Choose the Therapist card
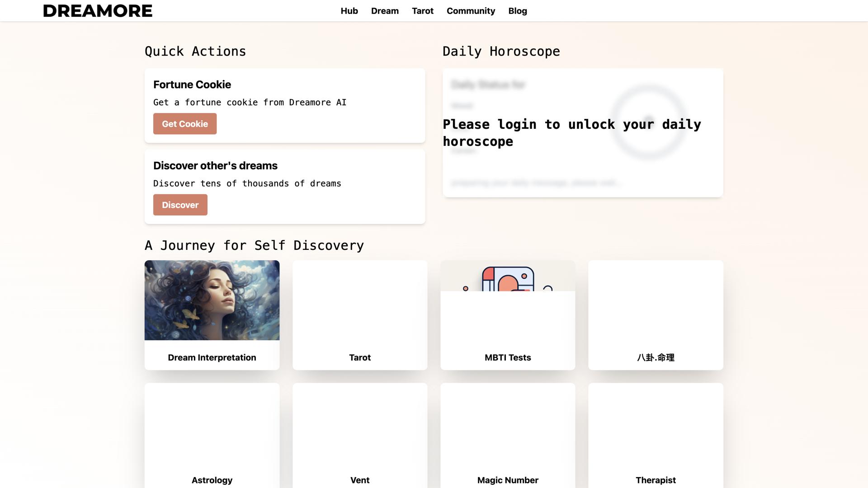 (x=656, y=436)
